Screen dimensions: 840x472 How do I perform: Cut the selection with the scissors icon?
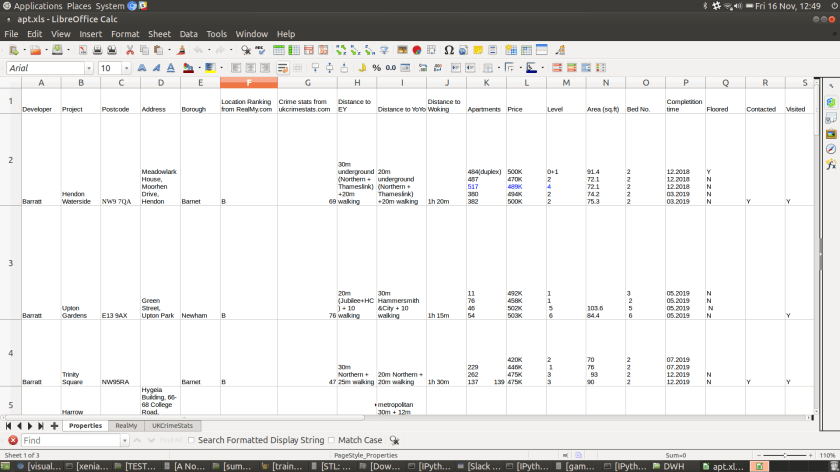pyautogui.click(x=130, y=50)
